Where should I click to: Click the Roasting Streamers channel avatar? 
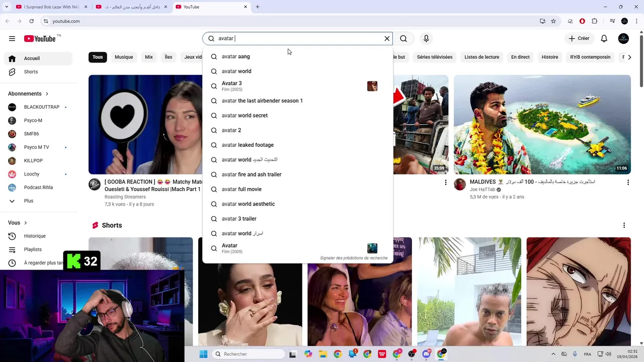(x=95, y=184)
